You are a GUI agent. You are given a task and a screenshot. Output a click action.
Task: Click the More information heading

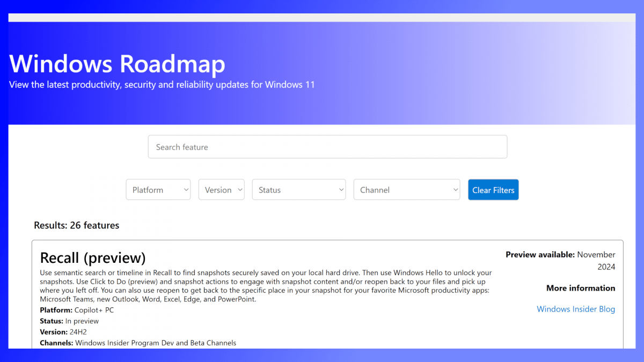581,288
